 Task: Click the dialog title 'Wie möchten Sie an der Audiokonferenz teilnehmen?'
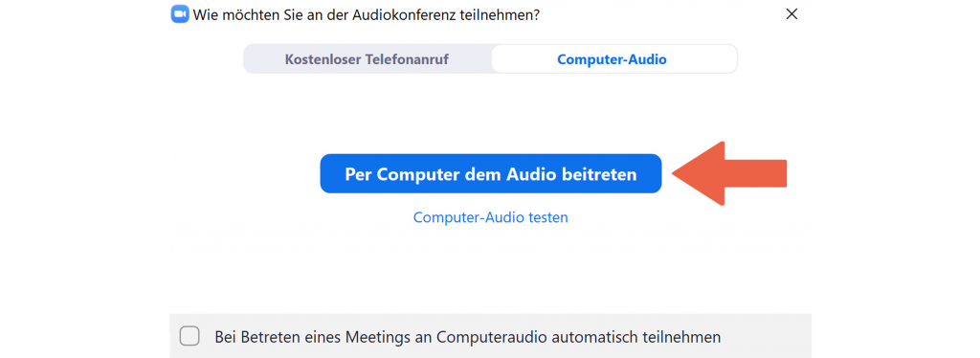tap(367, 15)
